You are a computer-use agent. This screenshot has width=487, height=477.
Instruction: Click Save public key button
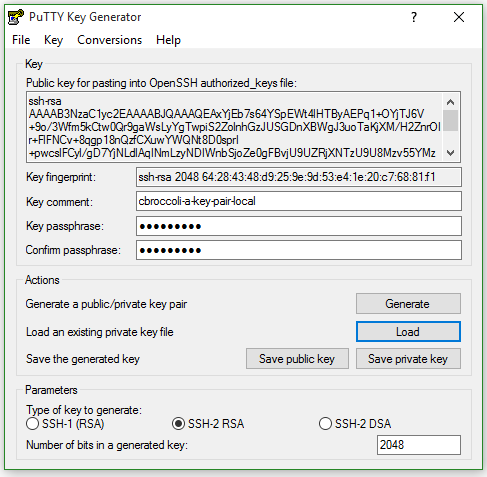[297, 359]
